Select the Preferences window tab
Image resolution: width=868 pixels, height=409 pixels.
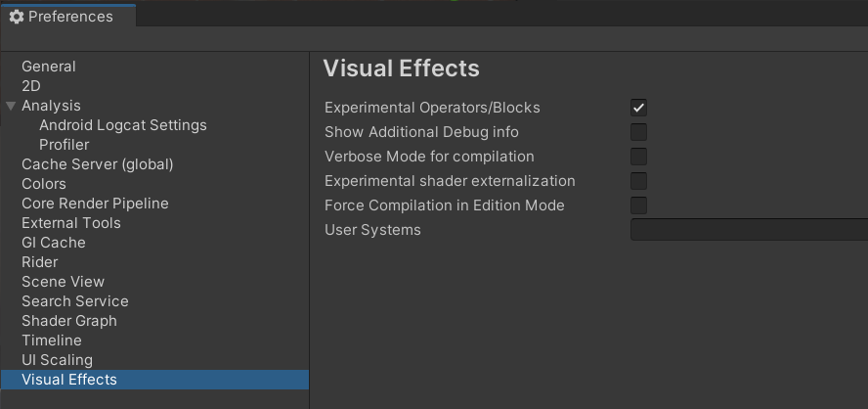[68, 17]
